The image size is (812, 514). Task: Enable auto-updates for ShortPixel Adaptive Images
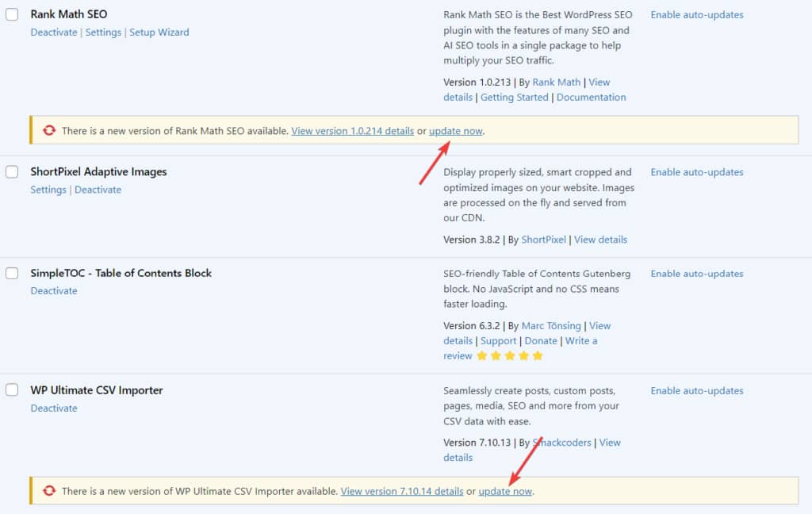[x=697, y=172]
